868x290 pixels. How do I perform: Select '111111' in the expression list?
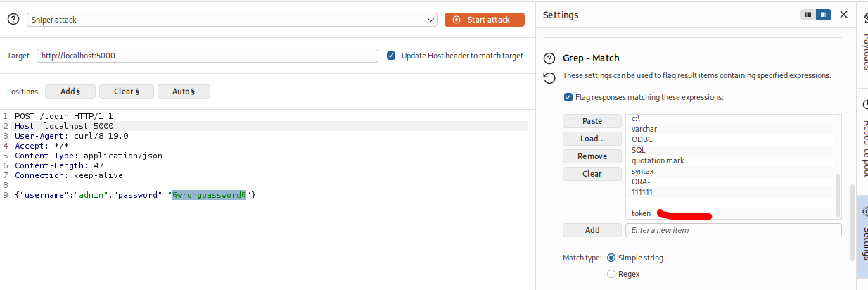click(730, 192)
